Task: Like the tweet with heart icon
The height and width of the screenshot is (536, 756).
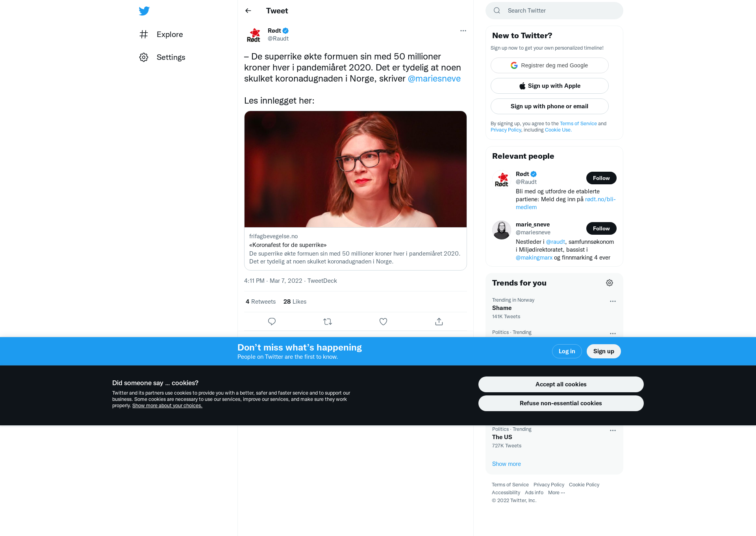Action: click(x=383, y=321)
